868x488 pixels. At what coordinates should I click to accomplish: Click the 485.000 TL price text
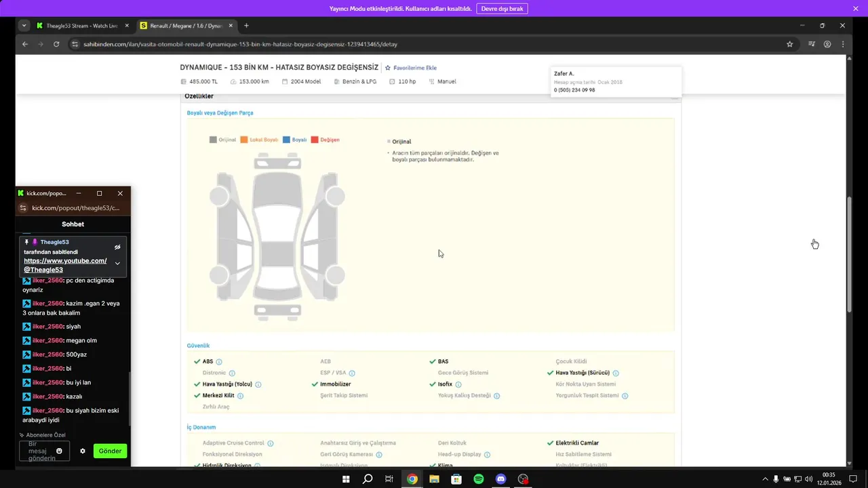click(203, 81)
